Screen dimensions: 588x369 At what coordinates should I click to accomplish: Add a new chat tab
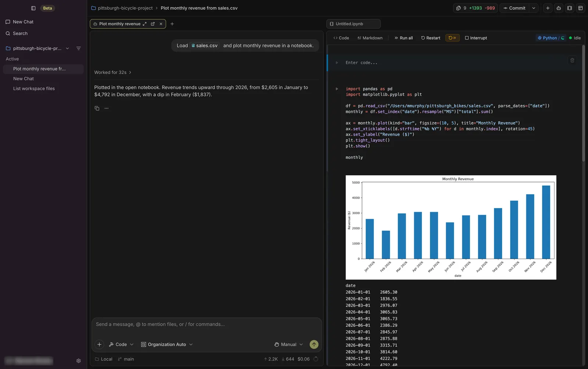(x=172, y=24)
